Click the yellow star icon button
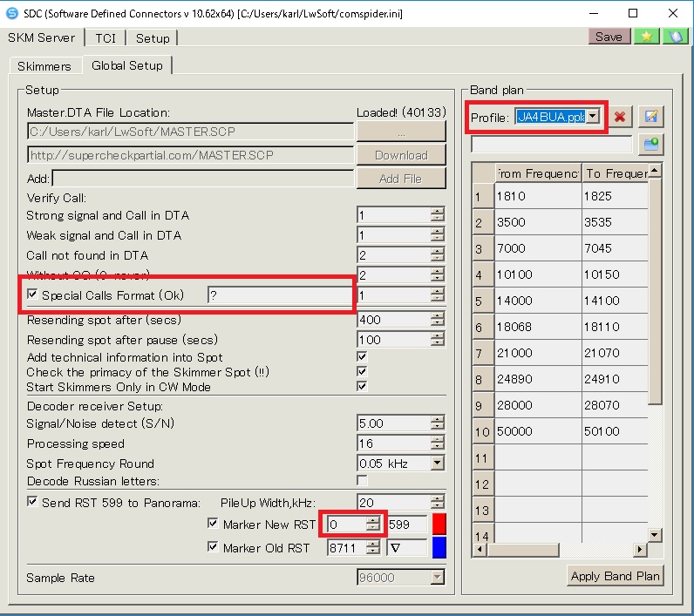 646,37
